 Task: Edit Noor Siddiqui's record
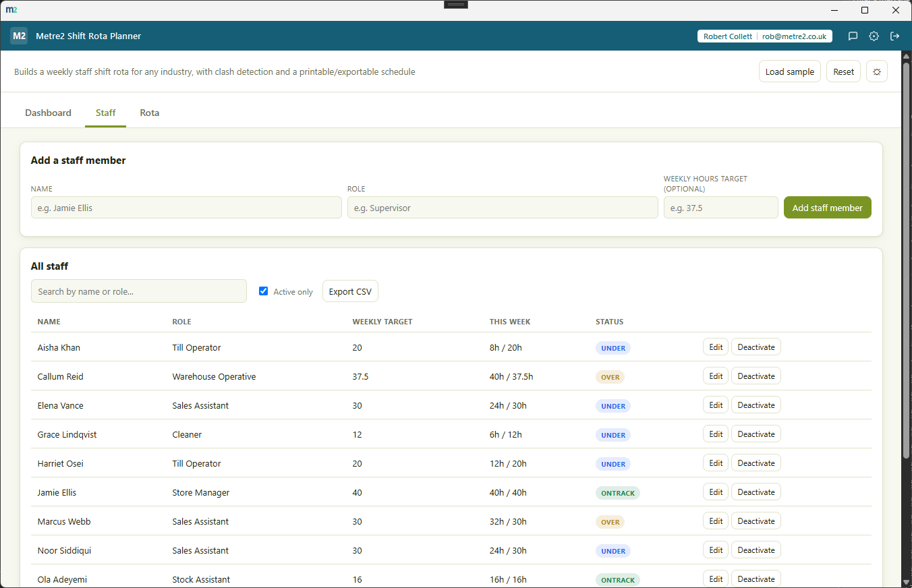[x=716, y=550]
